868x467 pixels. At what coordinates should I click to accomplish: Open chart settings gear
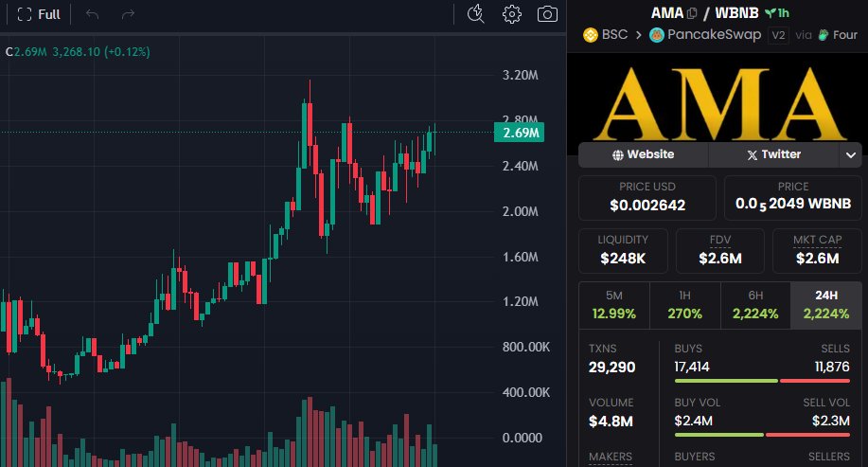coord(512,14)
